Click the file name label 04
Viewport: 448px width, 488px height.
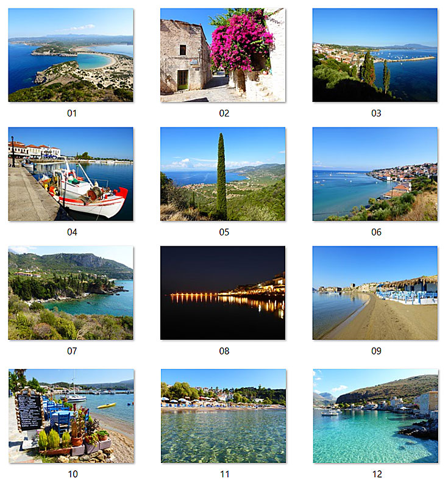tap(72, 232)
